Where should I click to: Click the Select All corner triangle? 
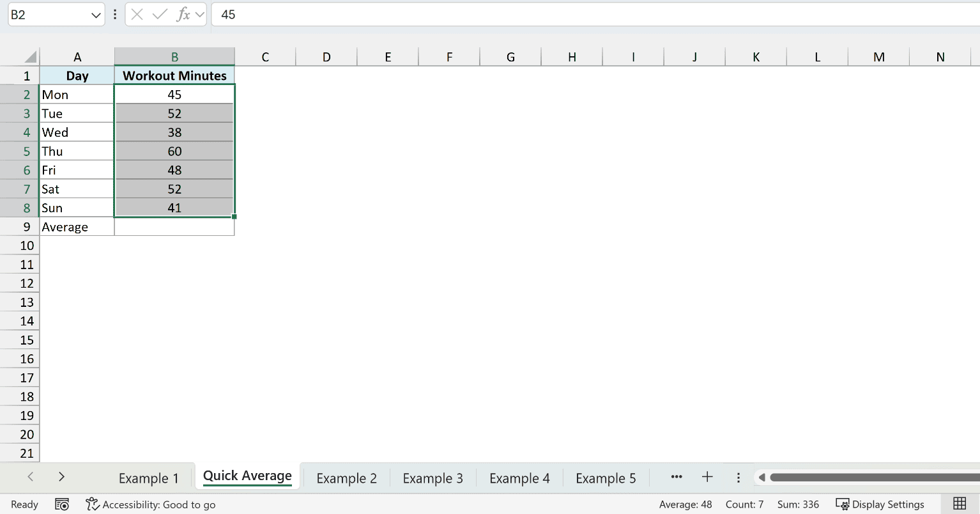coord(30,57)
